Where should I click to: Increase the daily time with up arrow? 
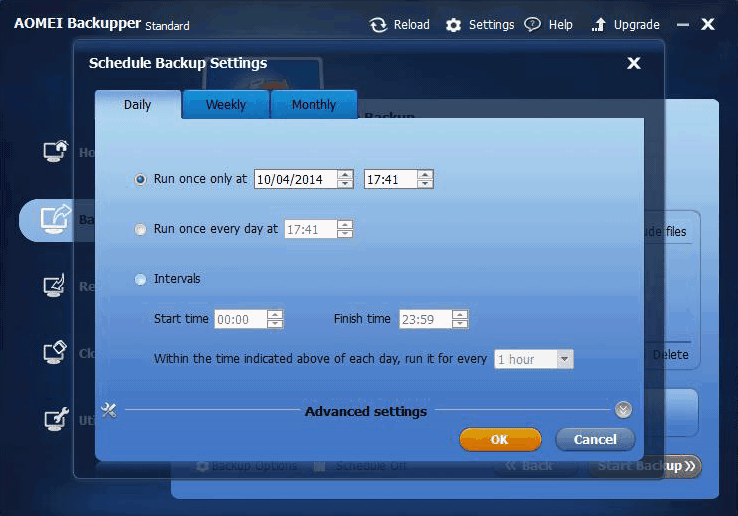(x=345, y=225)
